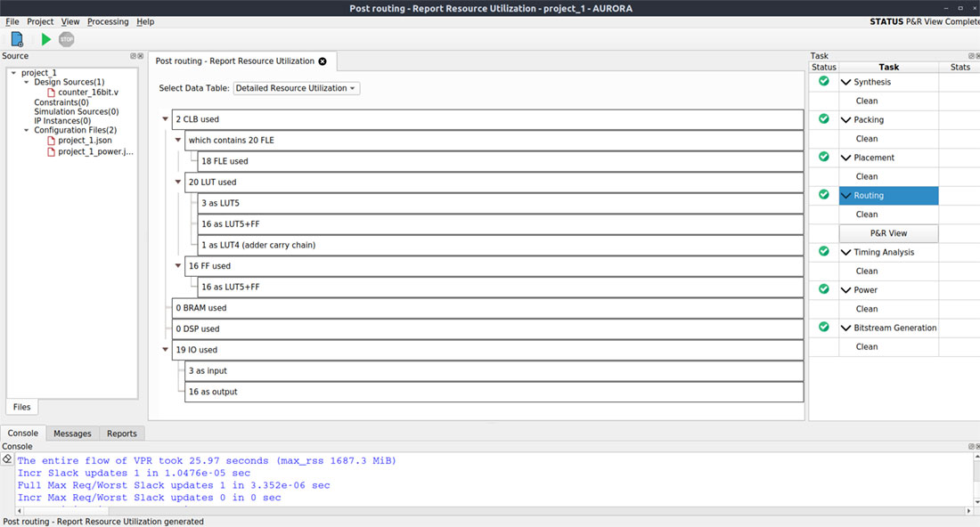
Task: Click Clean under Routing
Action: click(867, 215)
